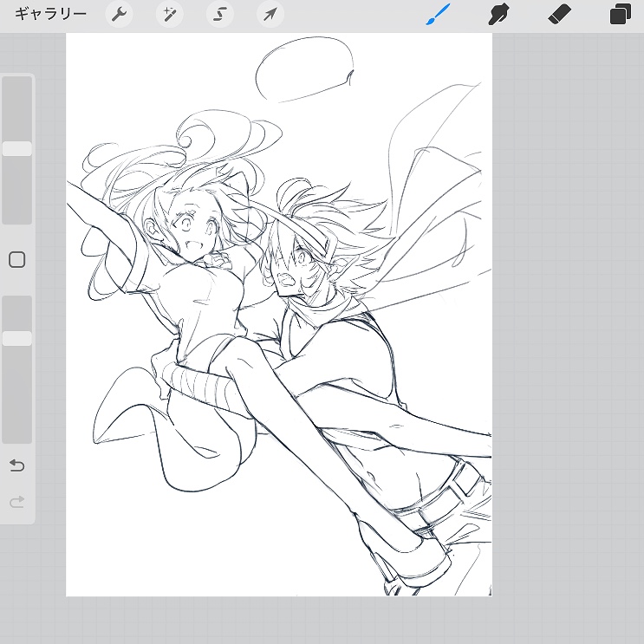Open the ギャラリー (Gallery) view

coord(50,15)
